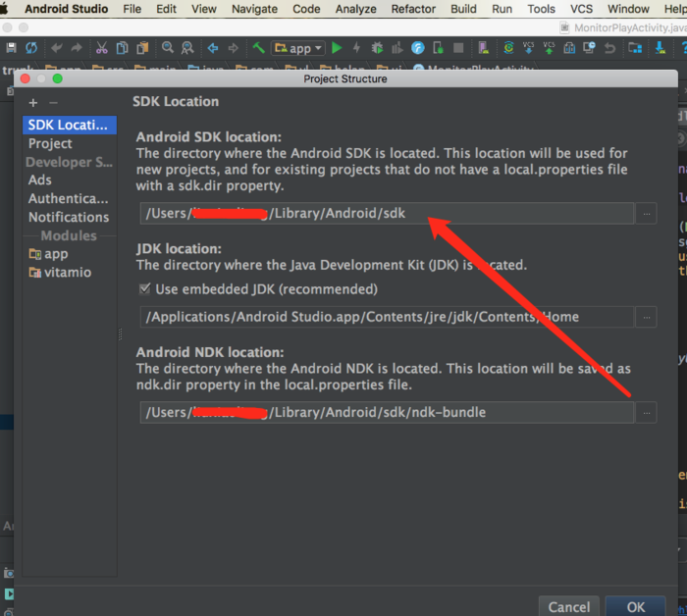This screenshot has width=687, height=616.
Task: Click the plus Add module button
Action: [x=32, y=103]
